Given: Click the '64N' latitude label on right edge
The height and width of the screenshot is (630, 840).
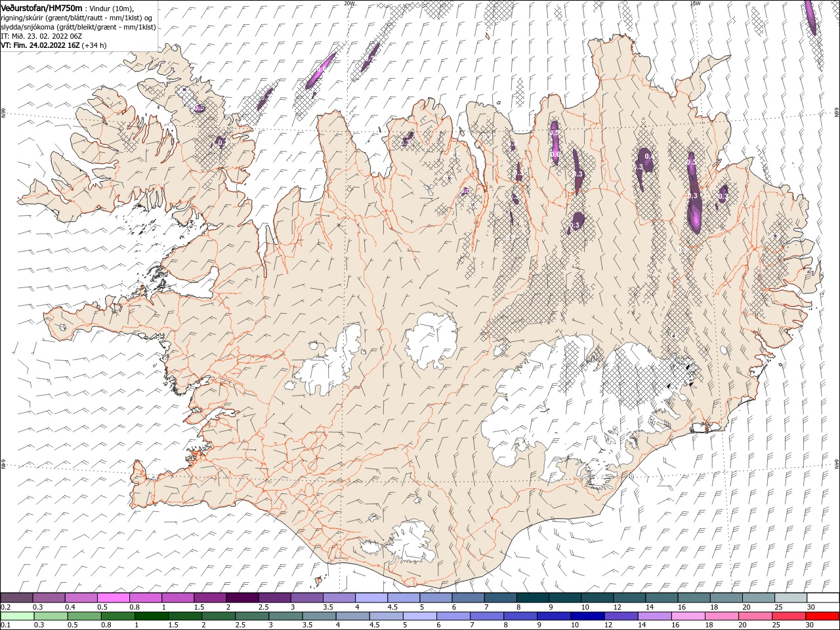Looking at the screenshot, I should (x=837, y=463).
